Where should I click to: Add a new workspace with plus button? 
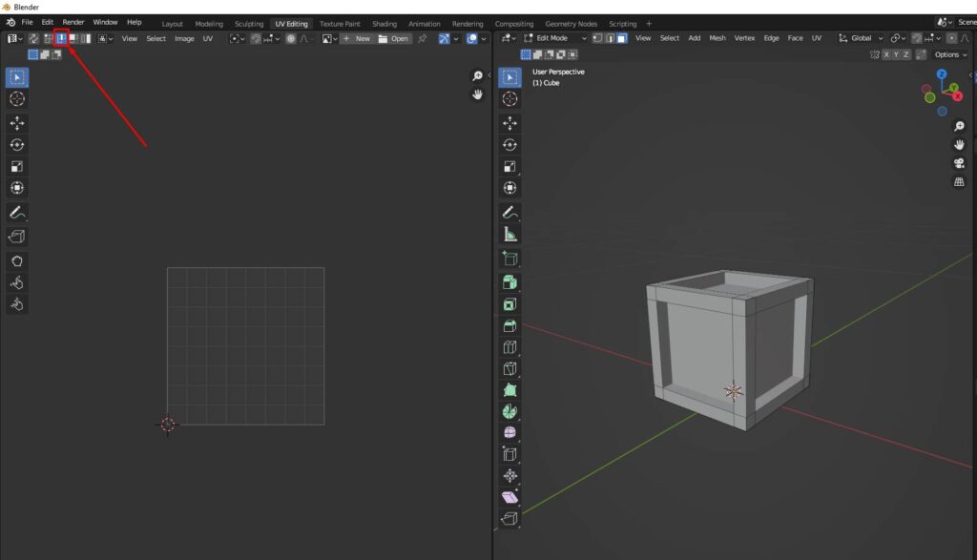649,24
